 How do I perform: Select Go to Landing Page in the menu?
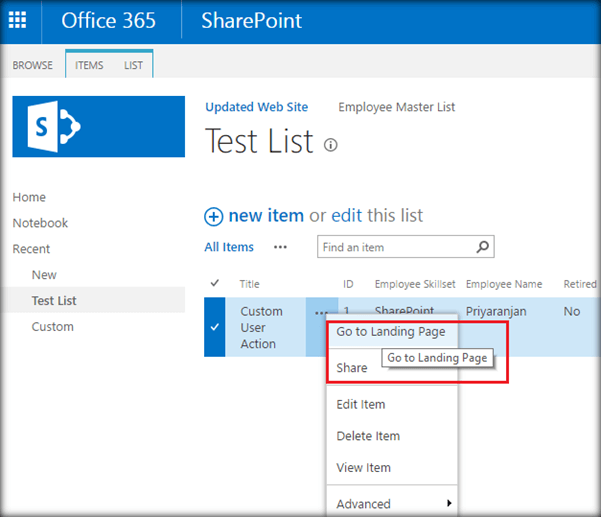tap(390, 332)
